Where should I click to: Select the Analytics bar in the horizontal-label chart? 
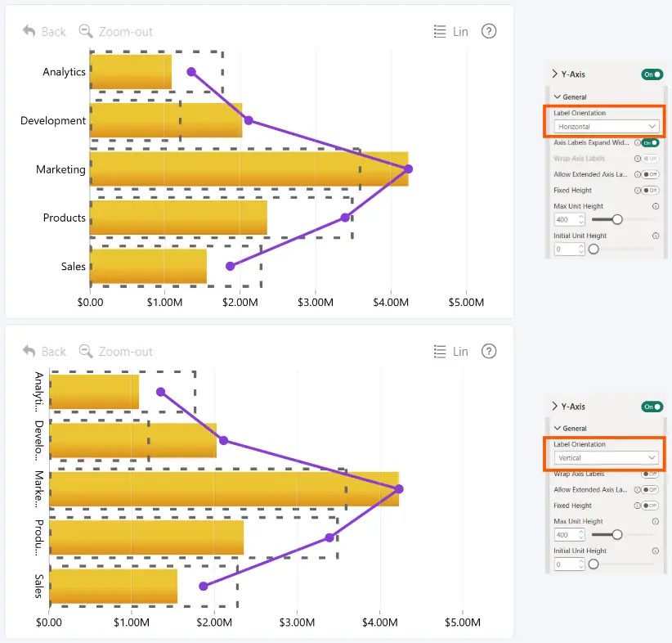click(131, 72)
